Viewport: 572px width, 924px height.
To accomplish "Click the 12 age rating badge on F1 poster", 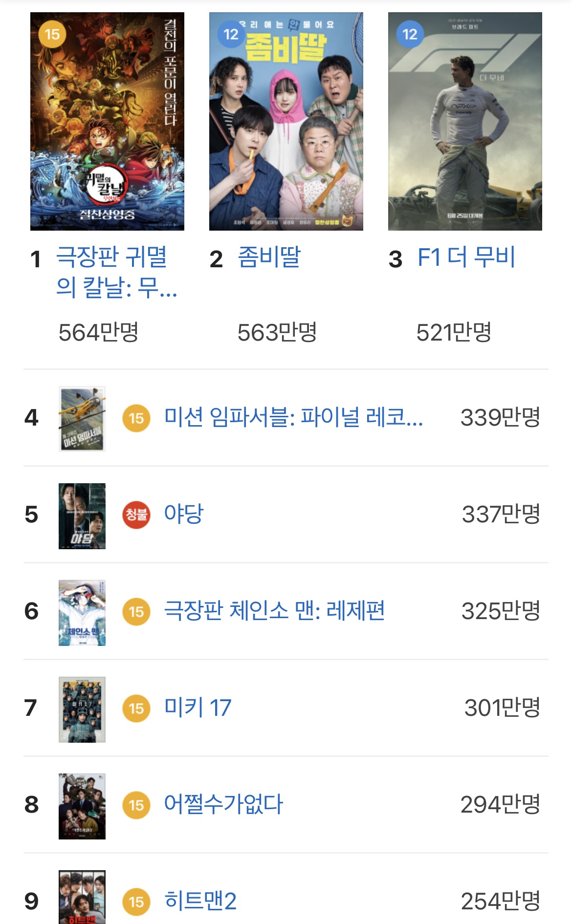I will [410, 34].
